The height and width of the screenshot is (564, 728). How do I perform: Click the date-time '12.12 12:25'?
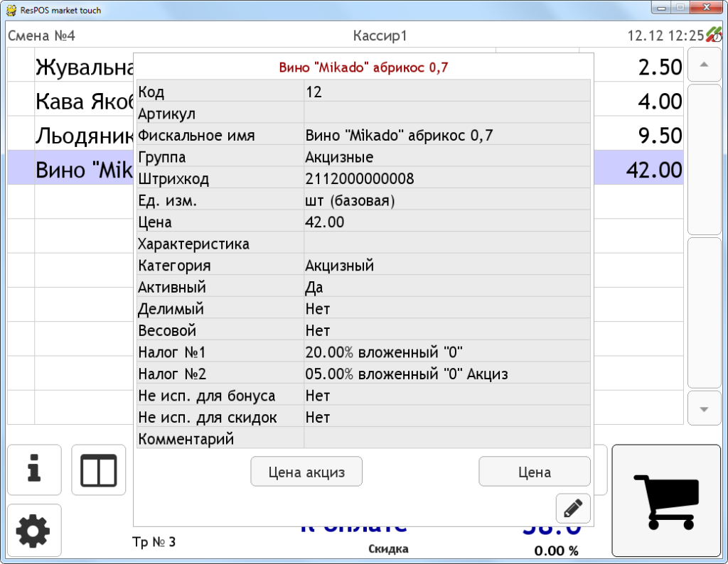point(665,36)
